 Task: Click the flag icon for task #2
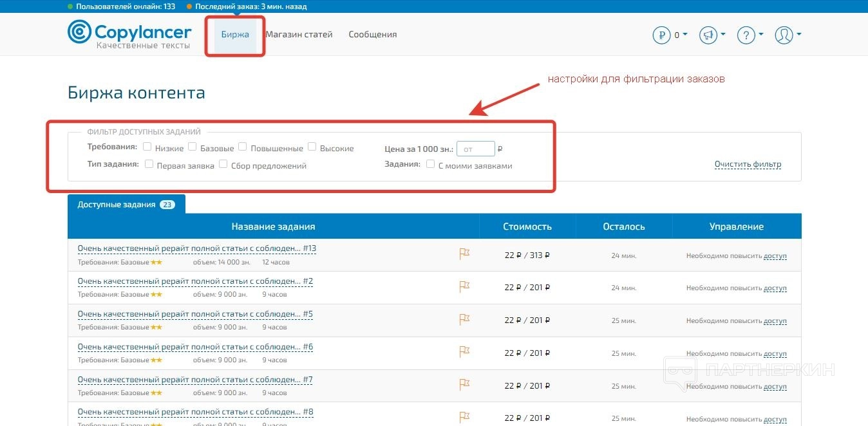point(464,287)
